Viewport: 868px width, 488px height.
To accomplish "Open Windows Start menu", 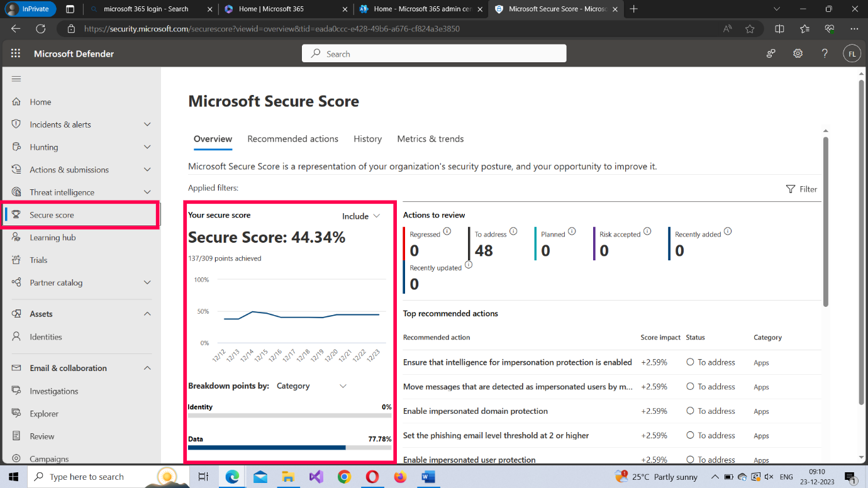I will pos(13,477).
